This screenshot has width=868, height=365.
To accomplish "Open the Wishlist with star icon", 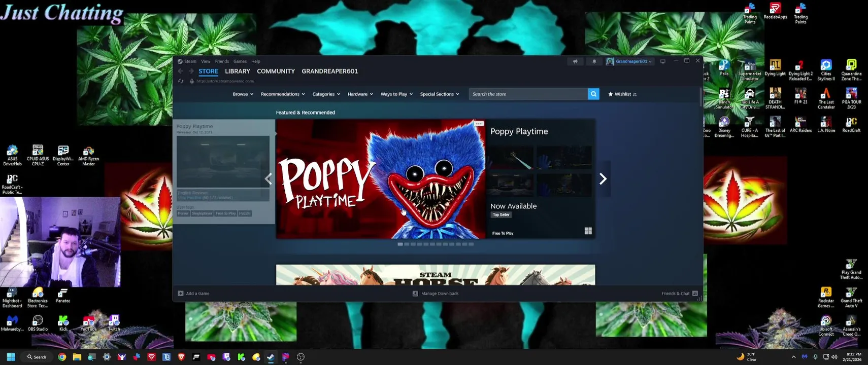I will (622, 94).
